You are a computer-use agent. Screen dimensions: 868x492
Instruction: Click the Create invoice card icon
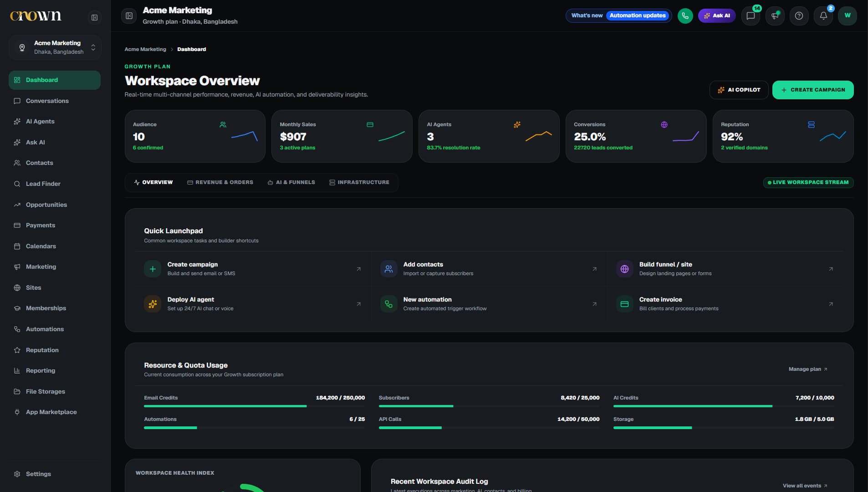[x=624, y=304]
